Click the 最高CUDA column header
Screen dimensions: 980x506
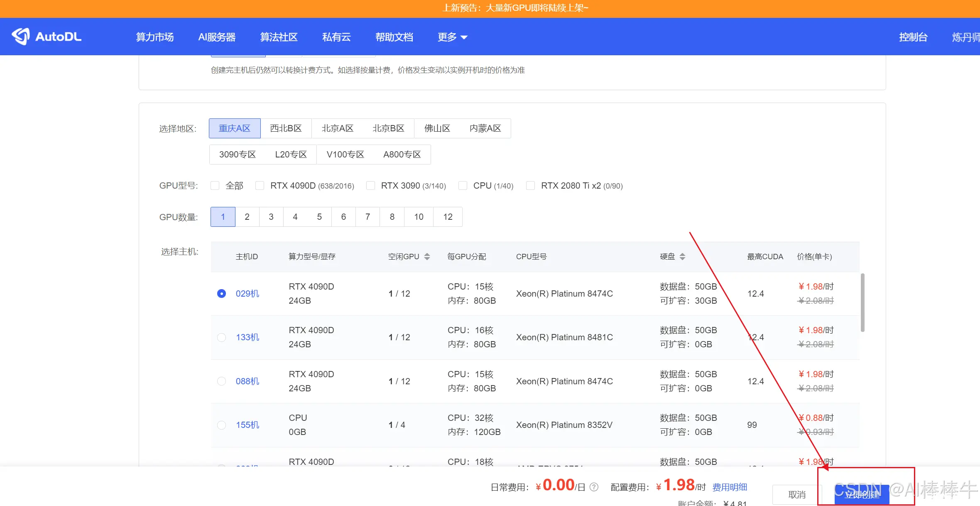pyautogui.click(x=765, y=257)
